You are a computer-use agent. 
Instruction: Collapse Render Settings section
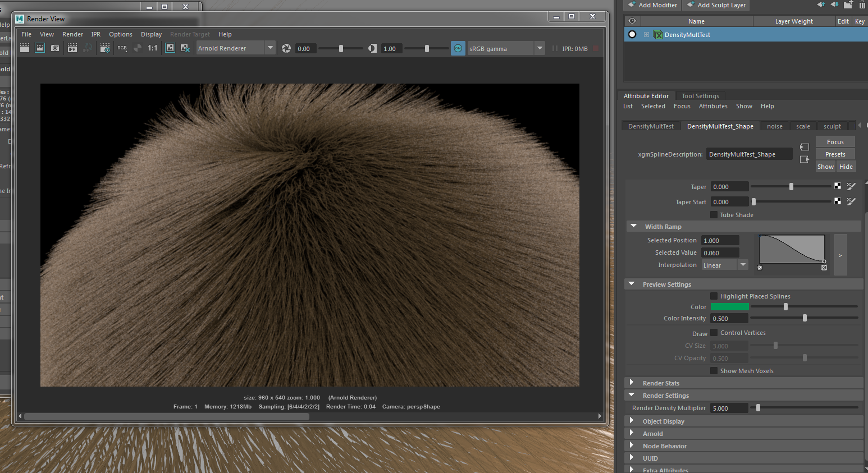pyautogui.click(x=632, y=395)
